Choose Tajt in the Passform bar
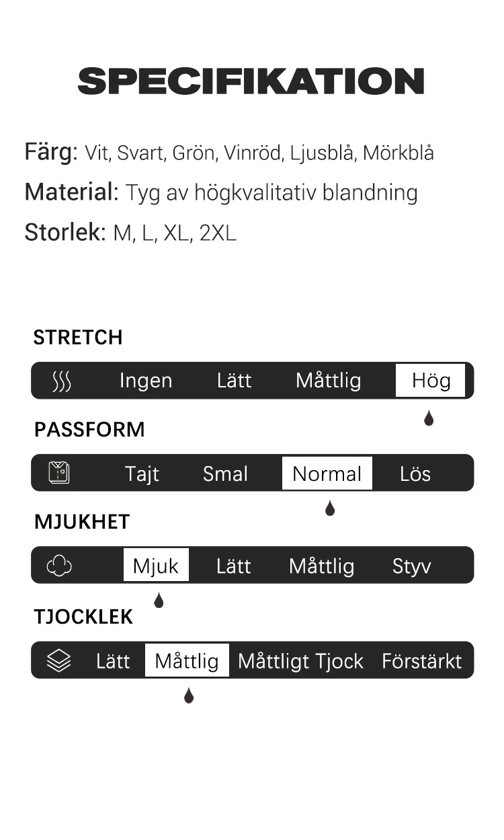This screenshot has height=840, width=504. pos(142,474)
